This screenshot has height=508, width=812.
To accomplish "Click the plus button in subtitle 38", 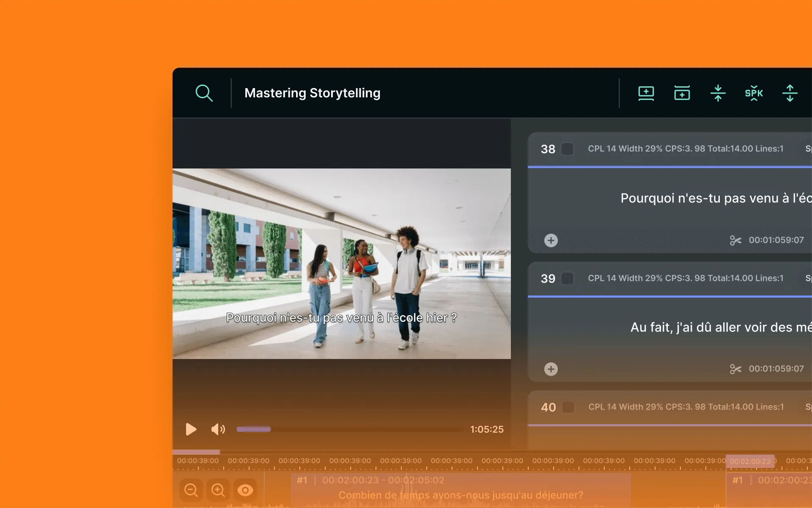I will pyautogui.click(x=551, y=240).
